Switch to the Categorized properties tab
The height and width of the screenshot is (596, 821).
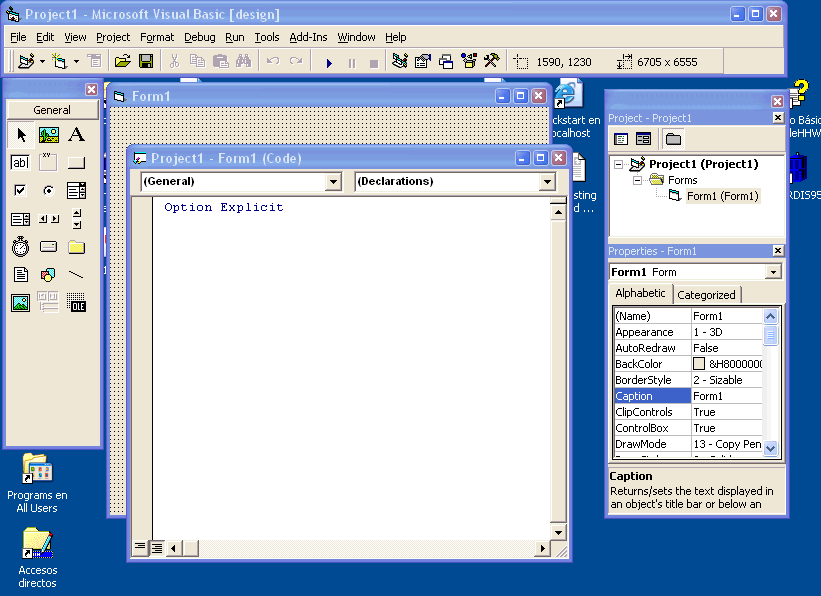coord(707,294)
